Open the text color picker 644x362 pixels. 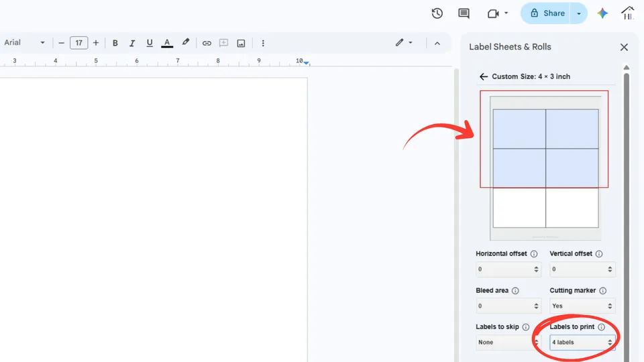tap(167, 43)
